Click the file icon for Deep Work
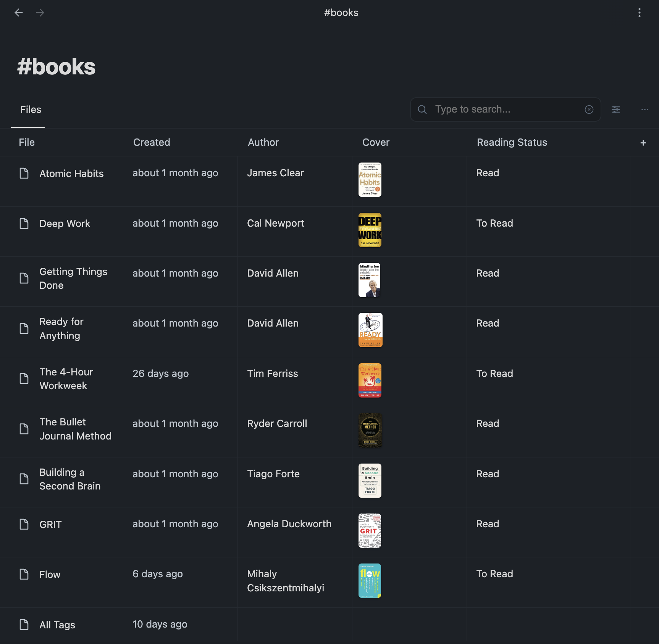Image resolution: width=659 pixels, height=644 pixels. click(x=24, y=224)
